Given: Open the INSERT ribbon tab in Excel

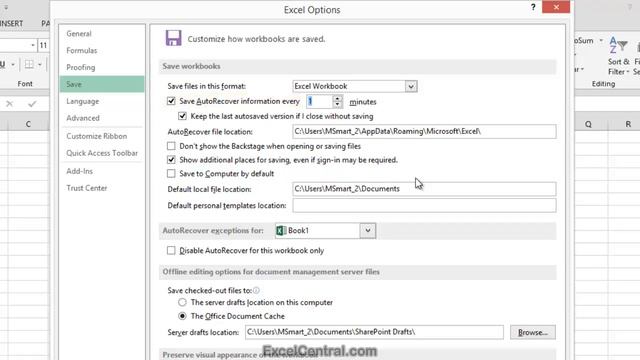Looking at the screenshot, I should pos(11,23).
